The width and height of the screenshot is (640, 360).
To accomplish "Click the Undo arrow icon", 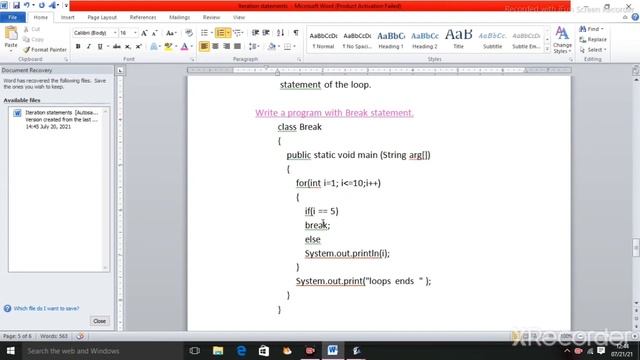I will 27,5.
